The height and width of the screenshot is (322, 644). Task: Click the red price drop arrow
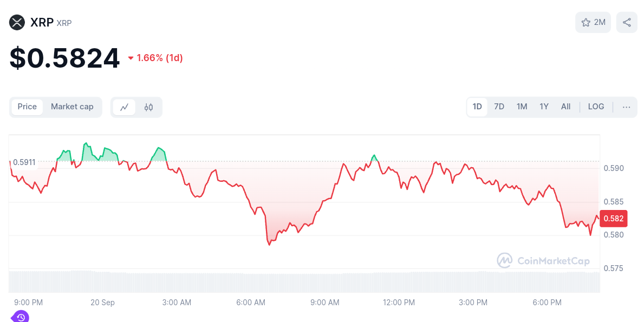130,58
